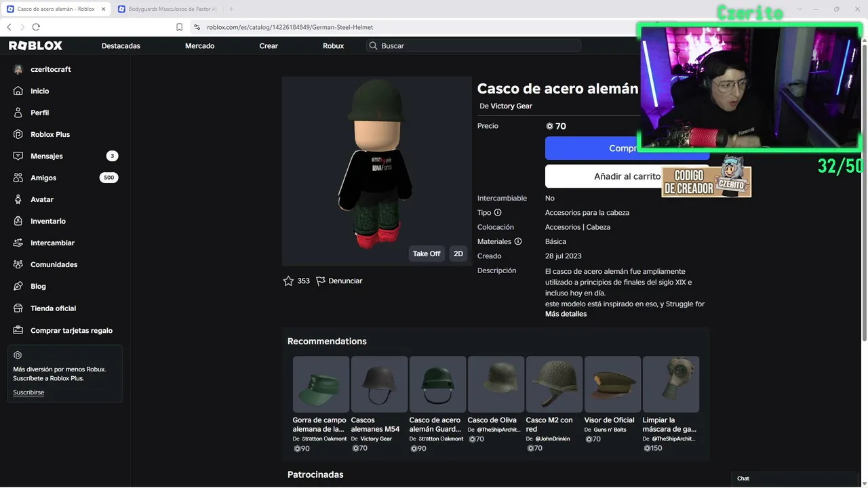Open the Crear menu item
The width and height of the screenshot is (868, 488).
[269, 45]
